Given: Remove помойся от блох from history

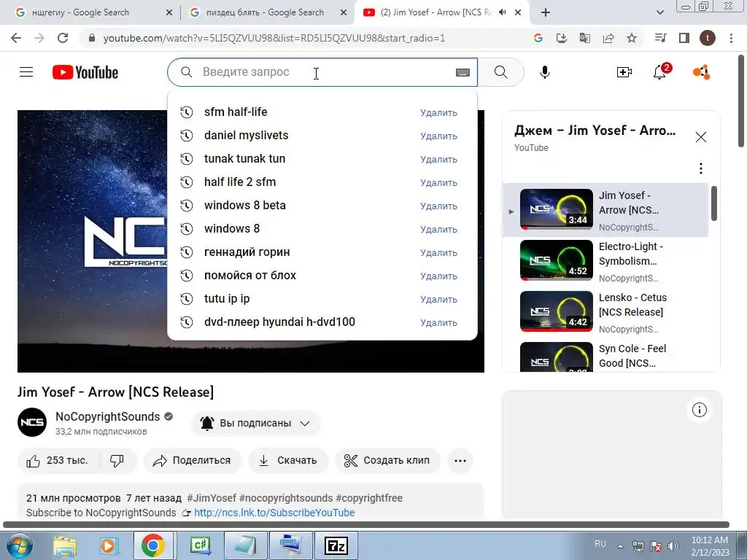Looking at the screenshot, I should [438, 276].
